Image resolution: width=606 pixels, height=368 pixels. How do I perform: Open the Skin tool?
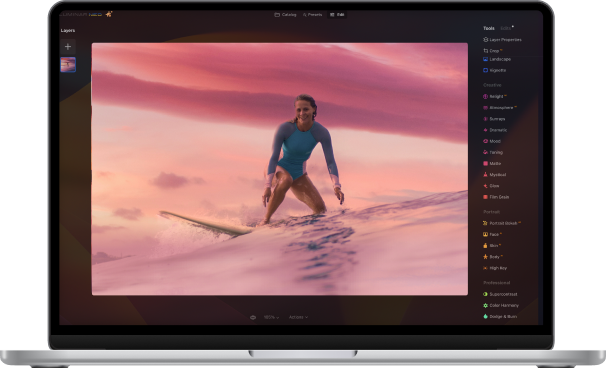click(492, 245)
